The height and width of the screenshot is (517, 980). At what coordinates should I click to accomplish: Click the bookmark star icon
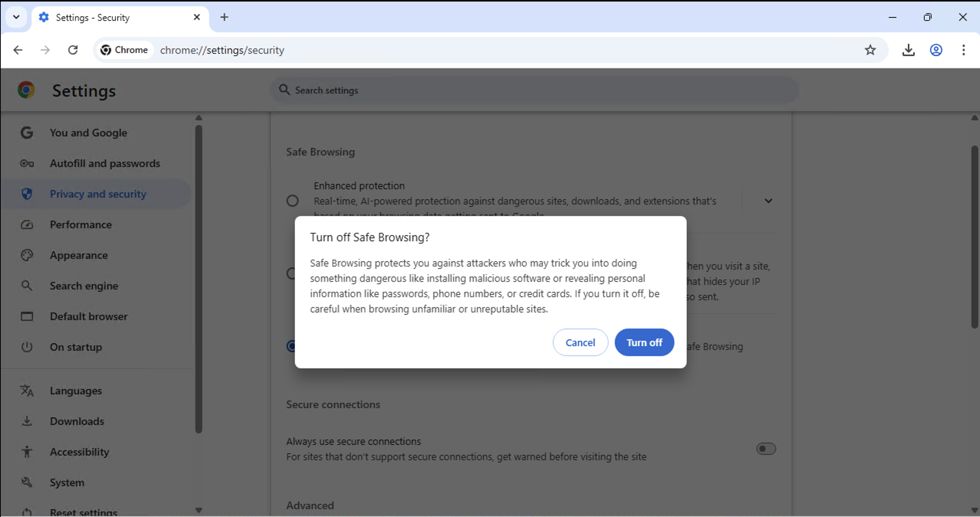(870, 50)
